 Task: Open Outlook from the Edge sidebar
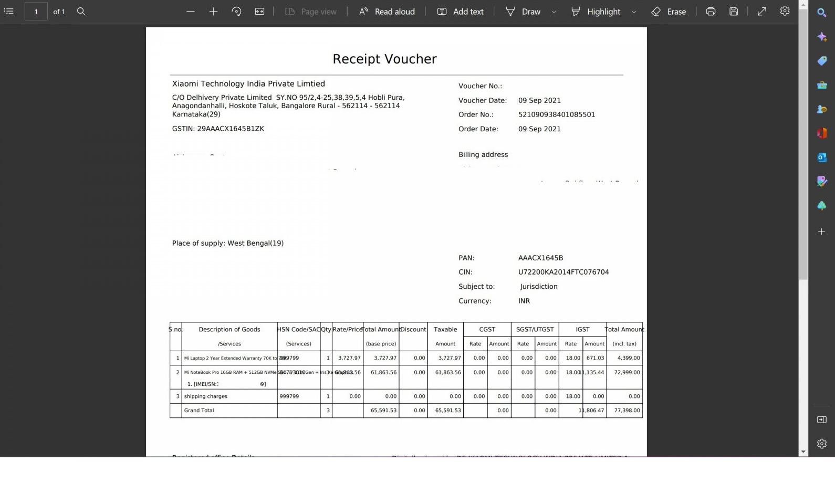(x=822, y=157)
